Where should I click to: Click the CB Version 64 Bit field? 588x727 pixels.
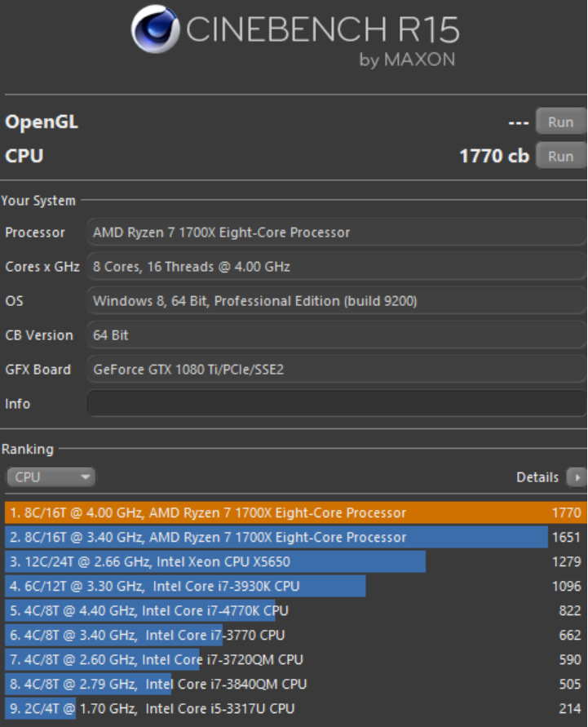[x=336, y=335]
